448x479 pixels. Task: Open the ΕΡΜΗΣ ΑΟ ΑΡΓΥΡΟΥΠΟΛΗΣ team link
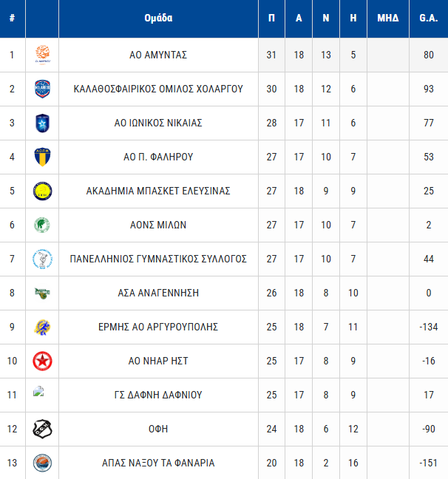[158, 327]
